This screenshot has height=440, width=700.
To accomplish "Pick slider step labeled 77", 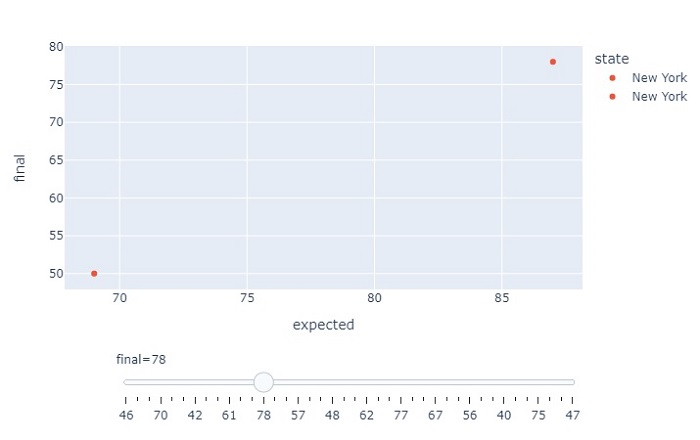I will tap(401, 382).
